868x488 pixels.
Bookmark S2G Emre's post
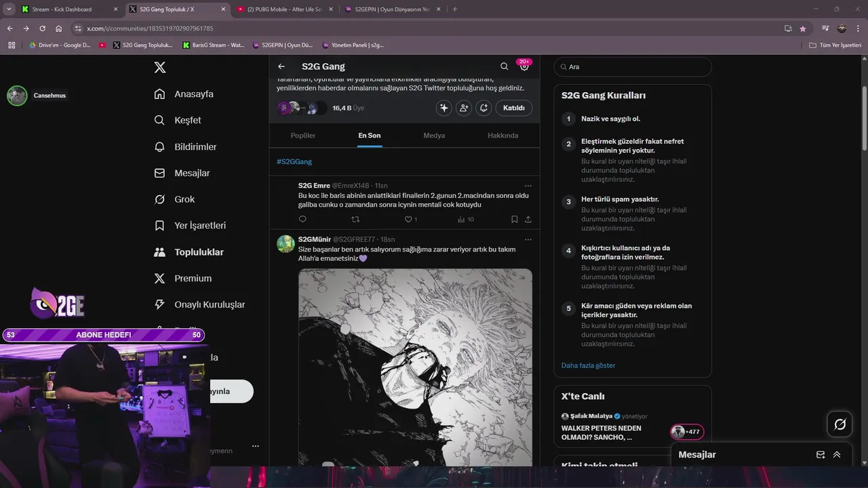pyautogui.click(x=515, y=219)
